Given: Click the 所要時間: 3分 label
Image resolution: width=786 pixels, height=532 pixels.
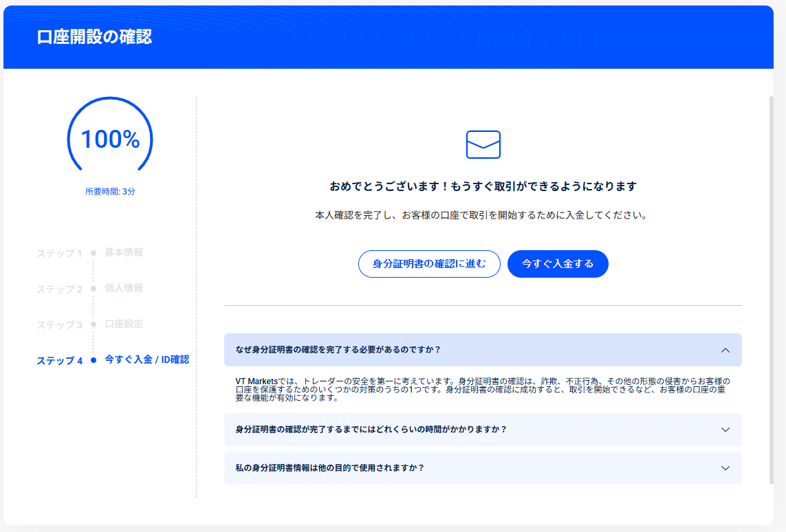Looking at the screenshot, I should [110, 192].
